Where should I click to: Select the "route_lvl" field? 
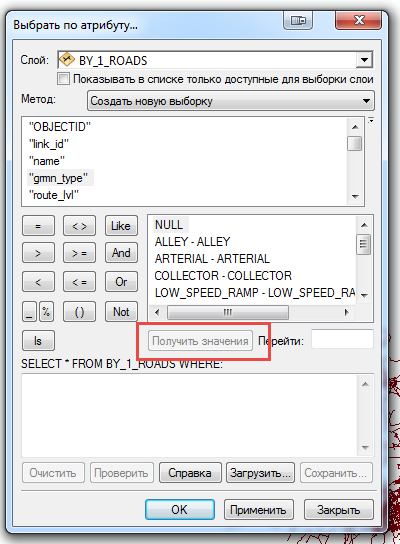(x=54, y=195)
